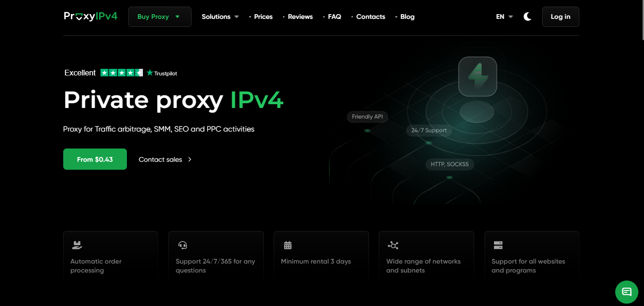Click the lightning bolt hero icon
Screen dimensions: 644x306
(x=477, y=76)
